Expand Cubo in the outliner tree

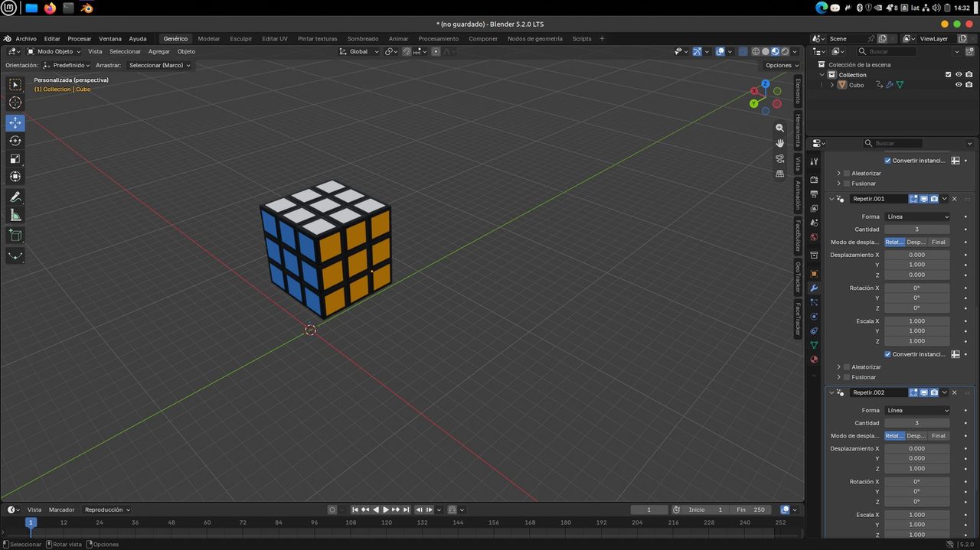[832, 85]
